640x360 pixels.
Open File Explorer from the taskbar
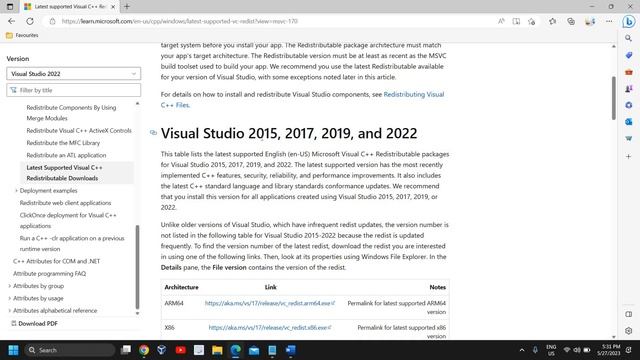pyautogui.click(x=217, y=350)
